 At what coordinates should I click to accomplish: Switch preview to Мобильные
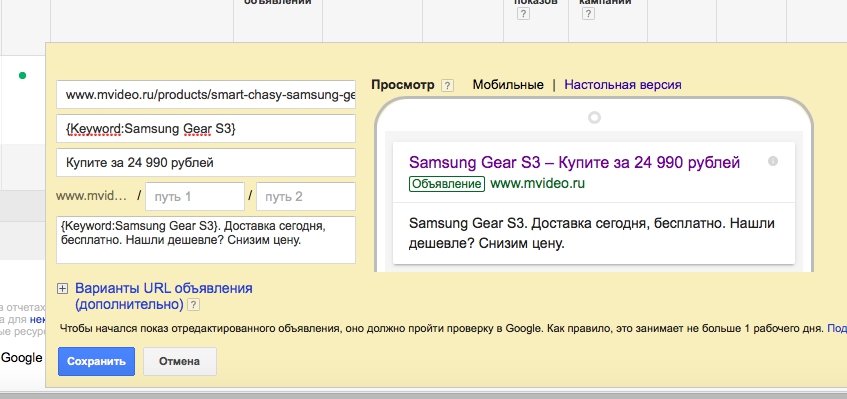[508, 85]
